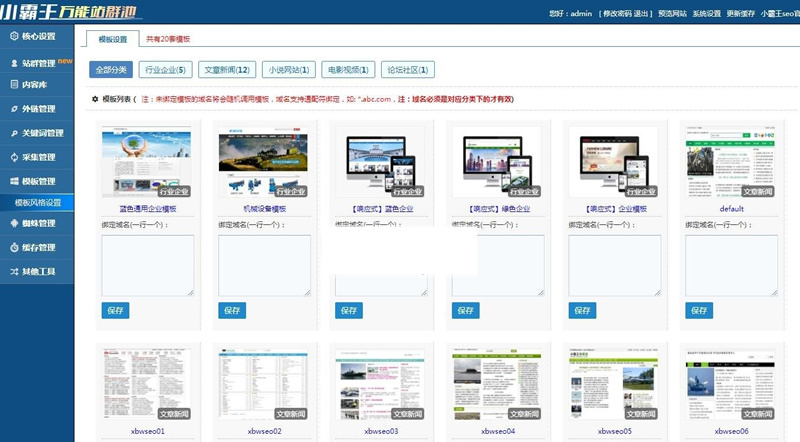The width and height of the screenshot is (800, 442).
Task: Focus domain textarea under 【响应式】企业模板
Action: point(615,265)
